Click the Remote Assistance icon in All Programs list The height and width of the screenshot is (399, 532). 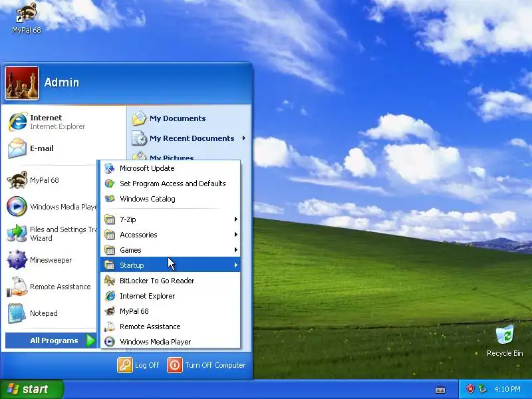click(x=110, y=327)
